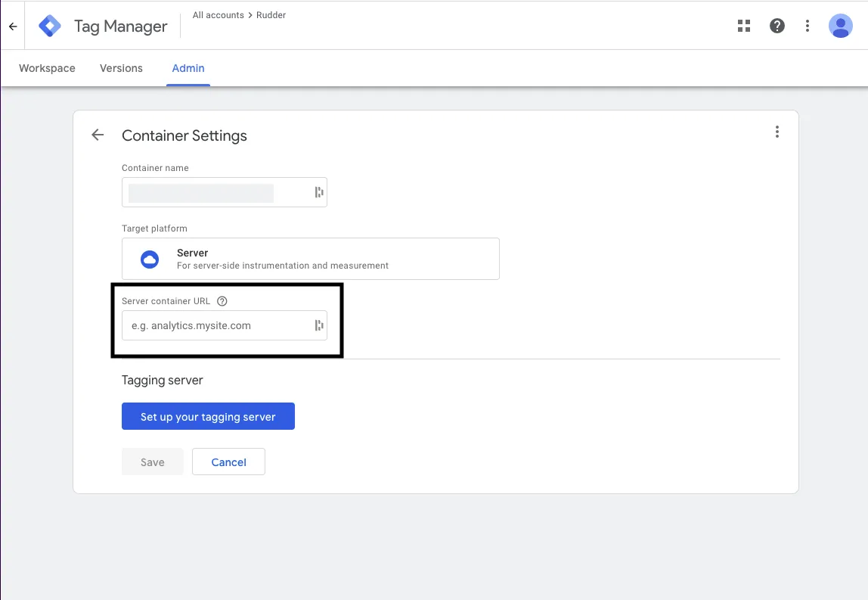Click variable icon in Server container URL field
The height and width of the screenshot is (600, 868).
pos(319,325)
